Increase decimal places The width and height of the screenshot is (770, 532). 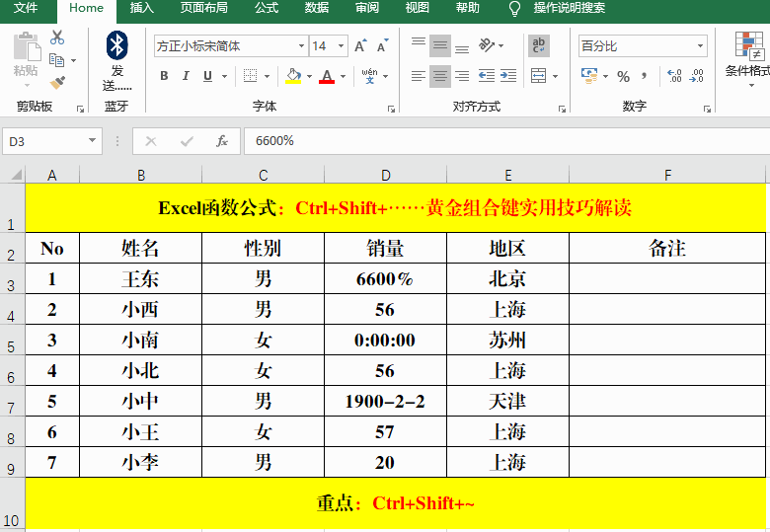coord(674,76)
